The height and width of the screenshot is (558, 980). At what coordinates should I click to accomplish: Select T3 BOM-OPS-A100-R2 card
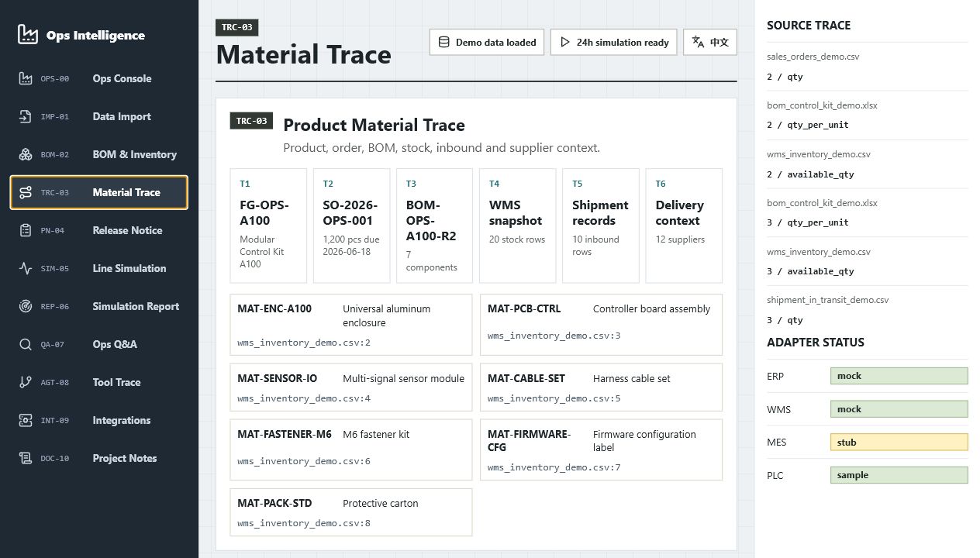tap(434, 226)
